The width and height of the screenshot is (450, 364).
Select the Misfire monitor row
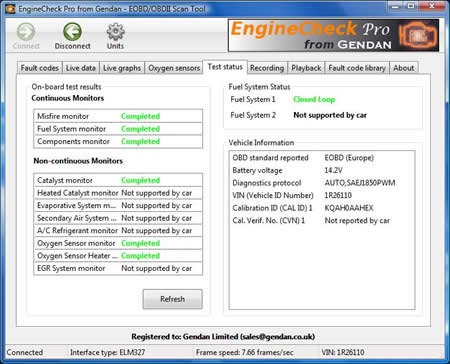pyautogui.click(x=118, y=116)
